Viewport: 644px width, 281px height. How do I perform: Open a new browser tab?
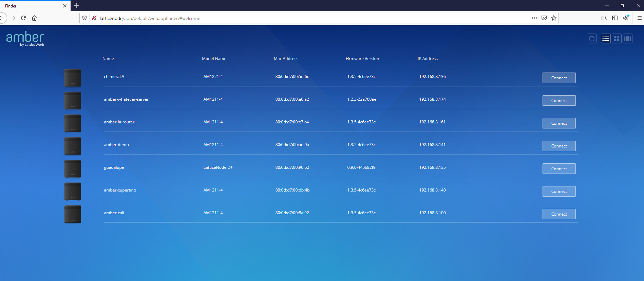tap(76, 5)
